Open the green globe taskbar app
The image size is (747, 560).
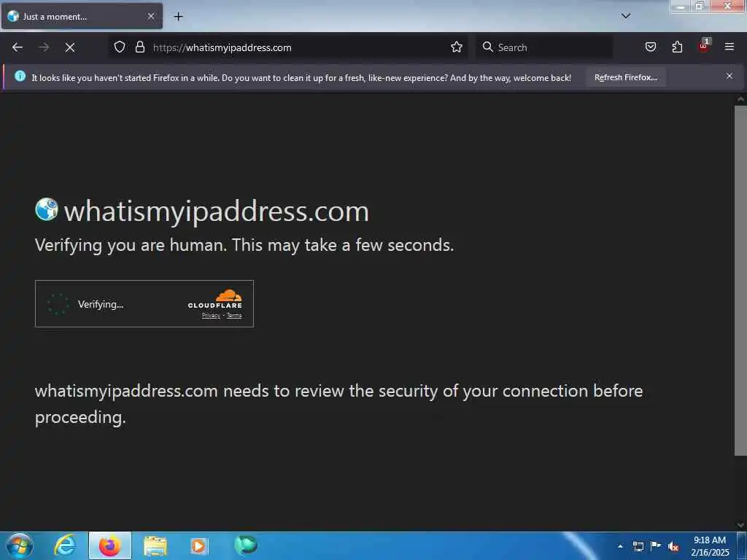(x=245, y=545)
